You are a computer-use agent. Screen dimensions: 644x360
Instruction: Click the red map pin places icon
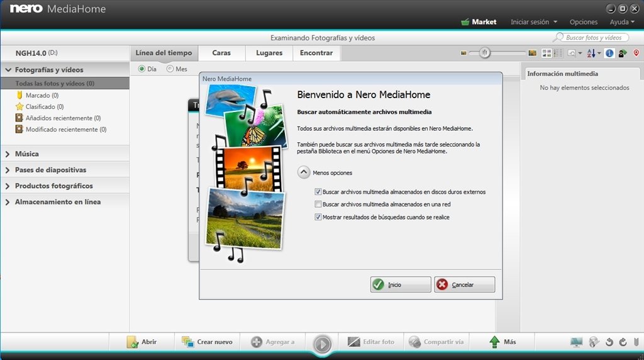[x=636, y=53]
